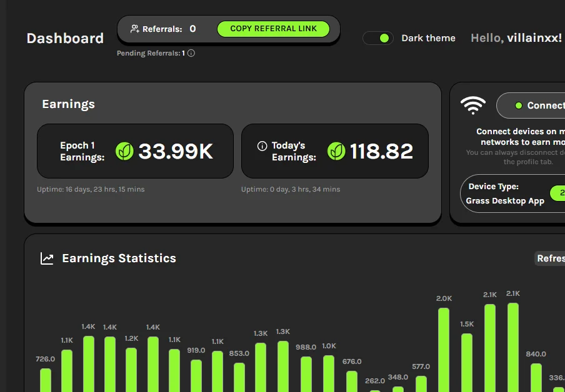Click the Copy Referral Link button
565x392 pixels.
pyautogui.click(x=273, y=29)
